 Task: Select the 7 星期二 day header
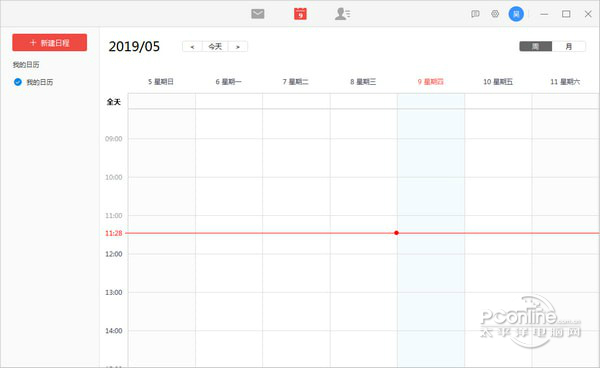pyautogui.click(x=295, y=81)
